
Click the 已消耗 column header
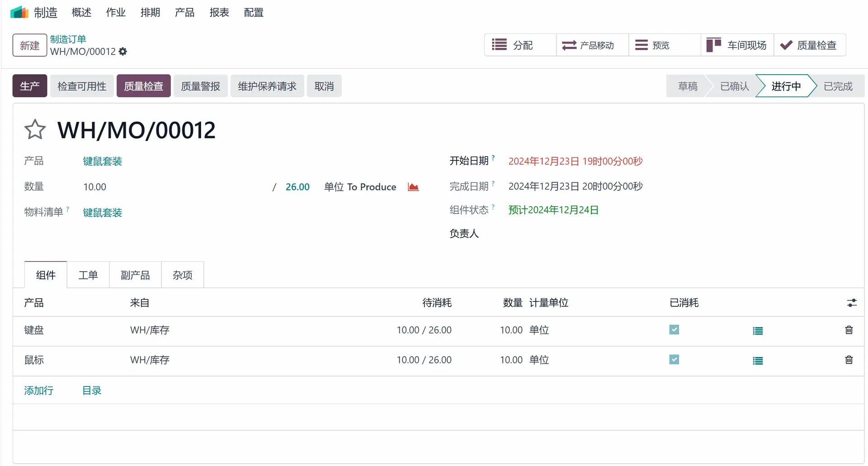click(684, 302)
